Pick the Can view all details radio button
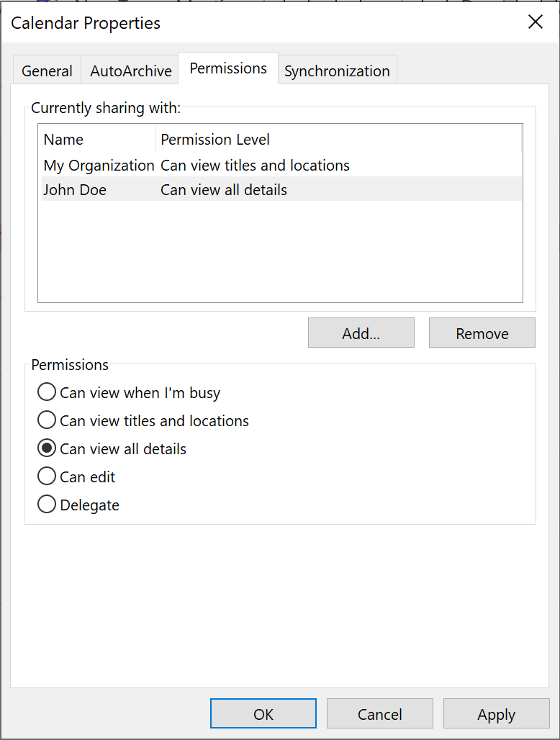This screenshot has width=560, height=740. (x=47, y=448)
